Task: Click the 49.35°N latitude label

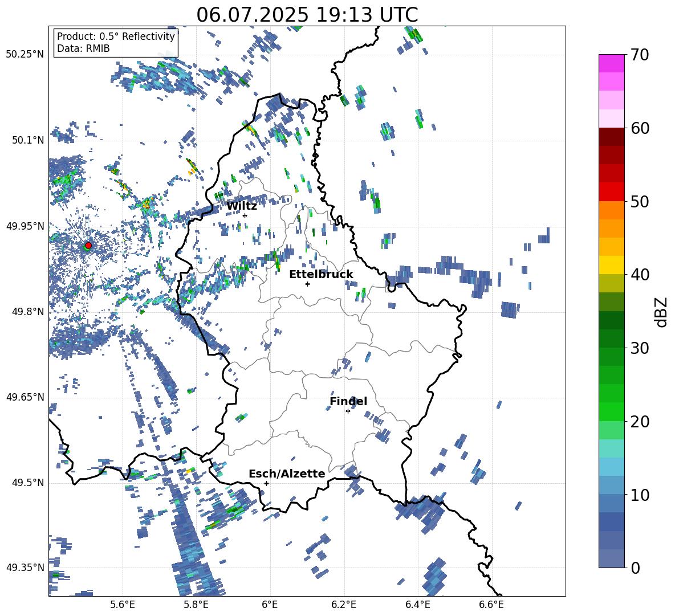Action: coord(25,568)
